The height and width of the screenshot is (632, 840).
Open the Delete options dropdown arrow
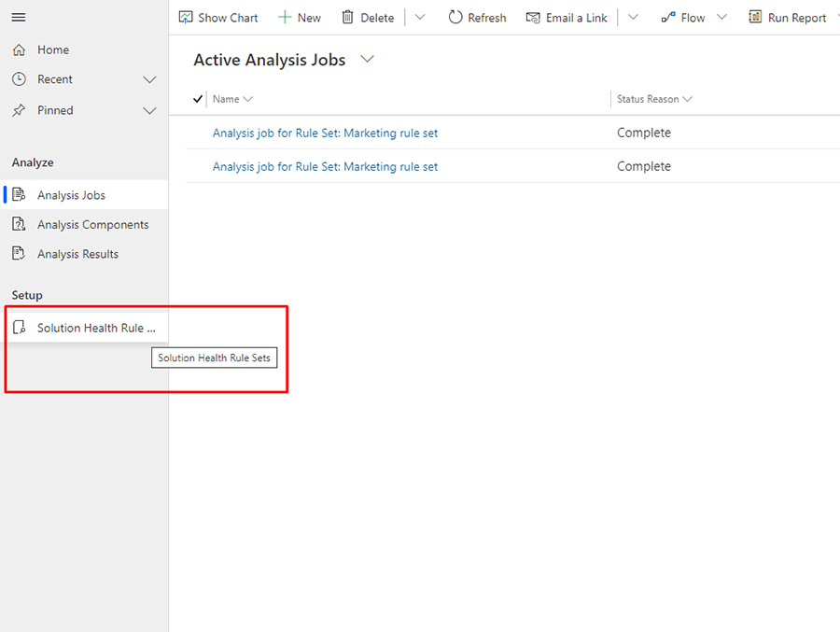(420, 17)
